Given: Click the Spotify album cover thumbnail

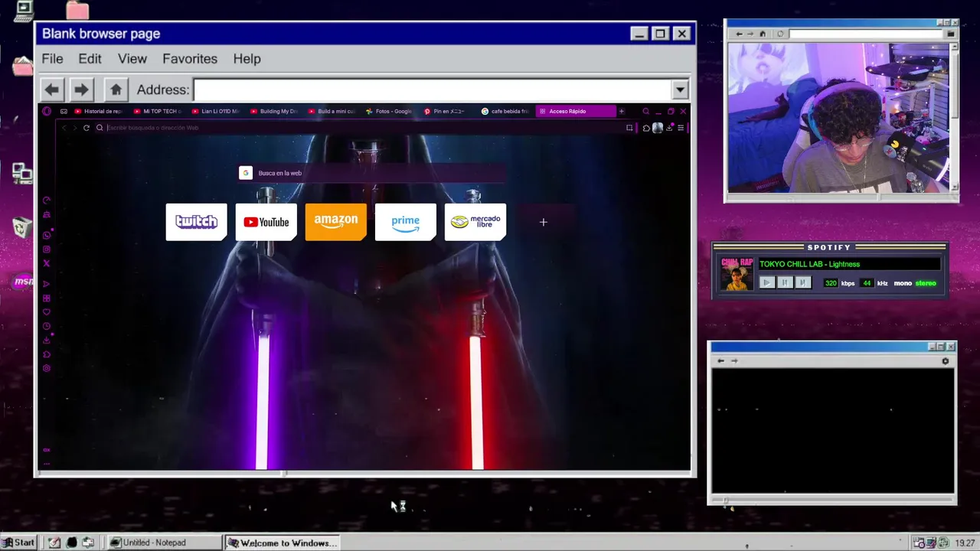Looking at the screenshot, I should (737, 273).
